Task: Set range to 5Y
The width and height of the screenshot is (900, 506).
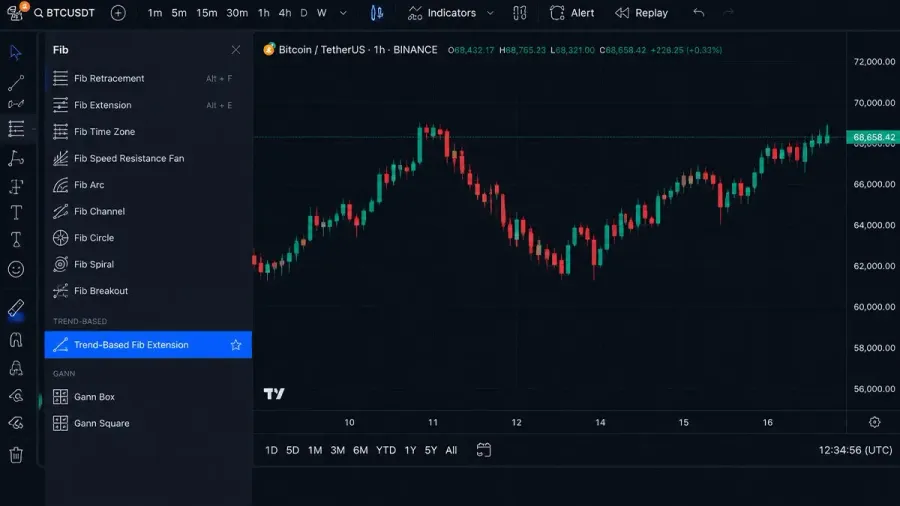Action: 431,450
